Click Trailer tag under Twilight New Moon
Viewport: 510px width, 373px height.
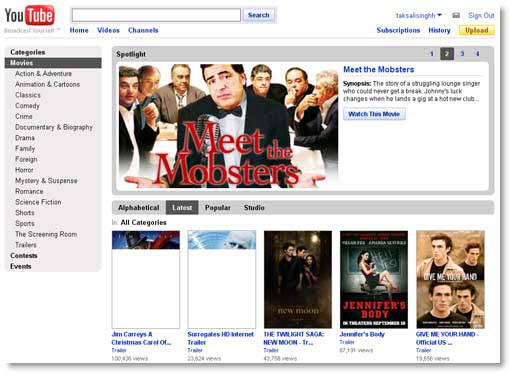pos(271,350)
